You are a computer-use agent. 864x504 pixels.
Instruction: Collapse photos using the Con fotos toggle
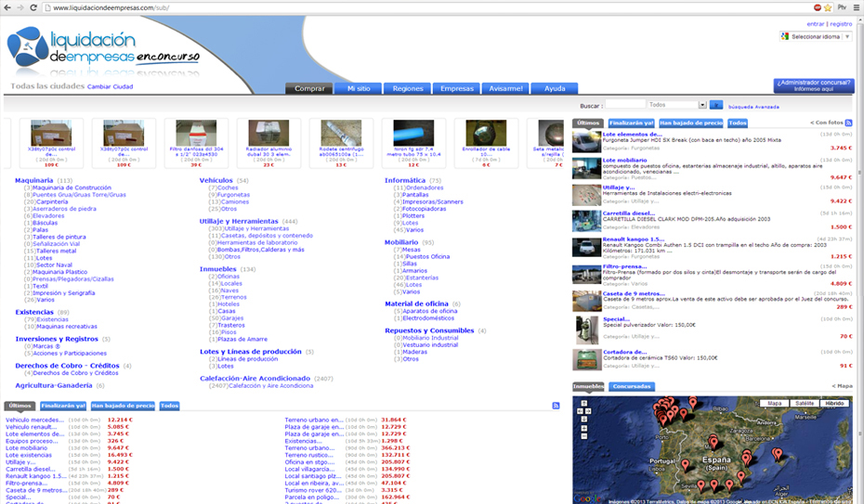point(827,123)
